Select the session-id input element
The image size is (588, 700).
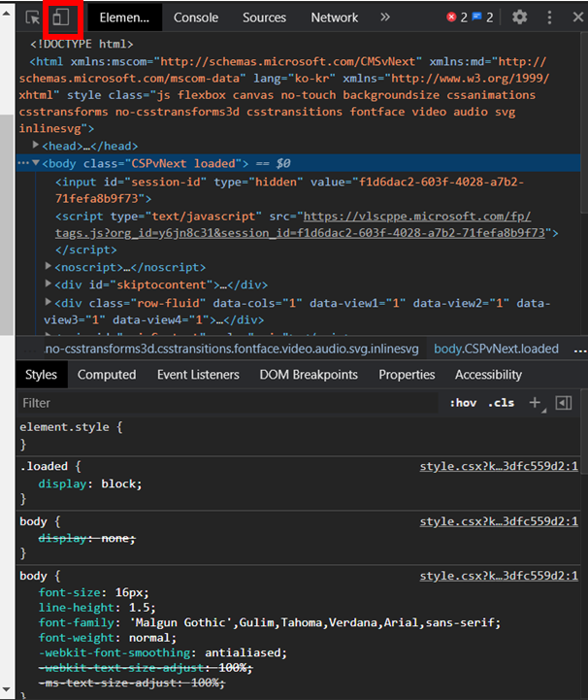tap(290, 190)
